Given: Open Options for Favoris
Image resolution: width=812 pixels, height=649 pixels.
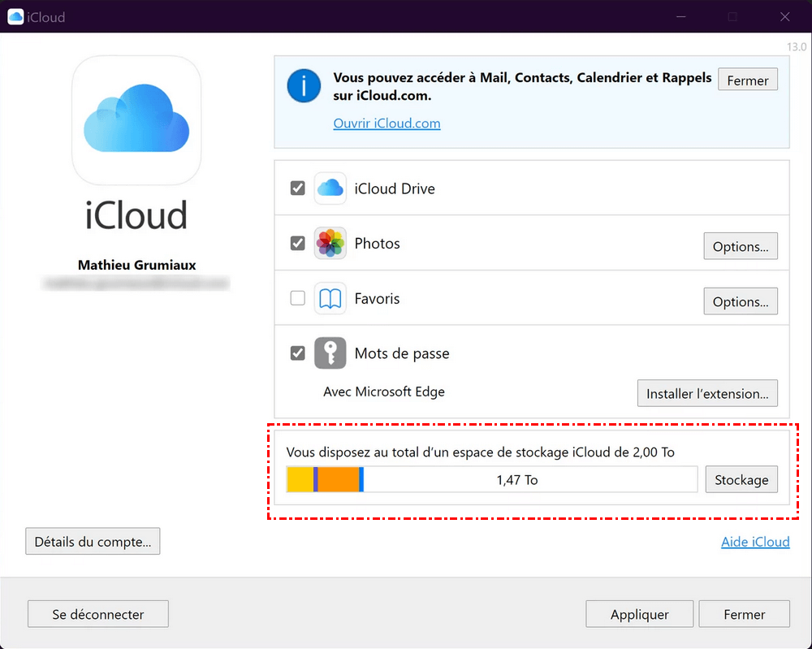Looking at the screenshot, I should (x=740, y=301).
